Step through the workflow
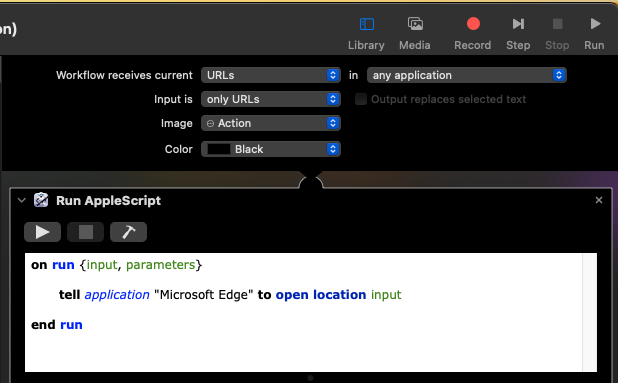 pyautogui.click(x=518, y=34)
